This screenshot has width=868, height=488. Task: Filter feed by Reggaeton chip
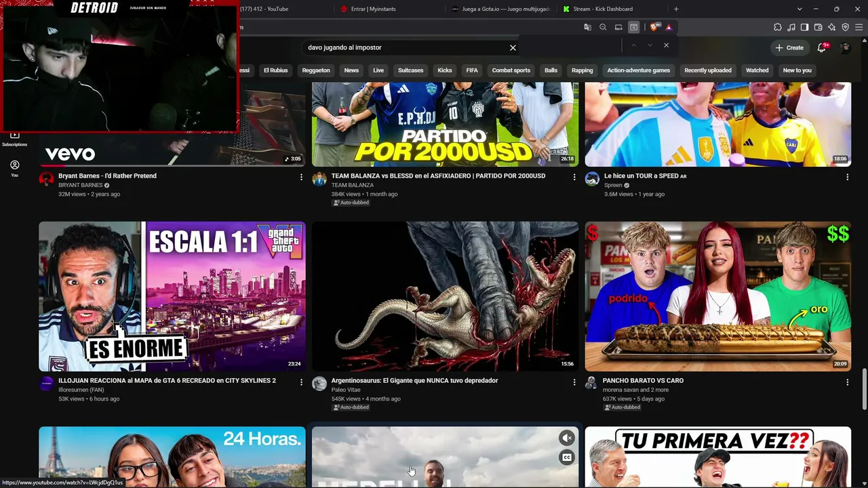tap(316, 70)
